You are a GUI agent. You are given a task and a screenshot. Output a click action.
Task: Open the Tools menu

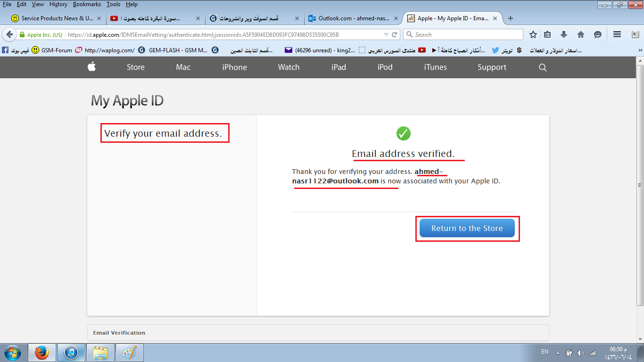coord(113,4)
